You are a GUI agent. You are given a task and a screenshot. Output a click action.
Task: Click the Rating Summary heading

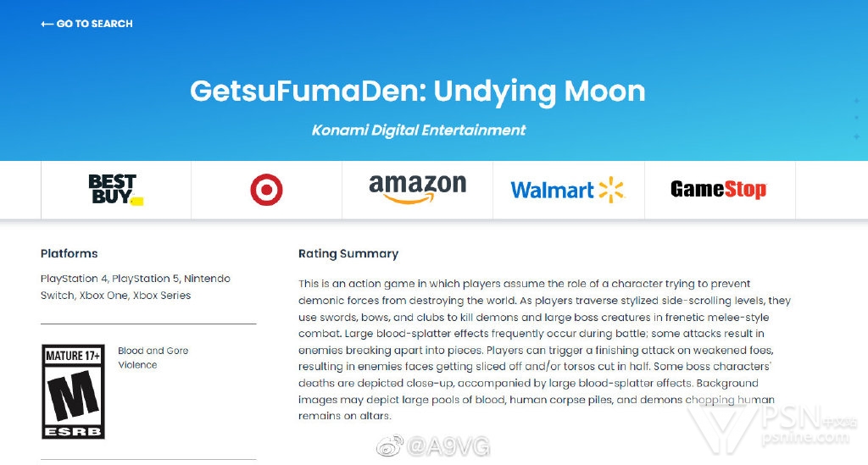[348, 253]
